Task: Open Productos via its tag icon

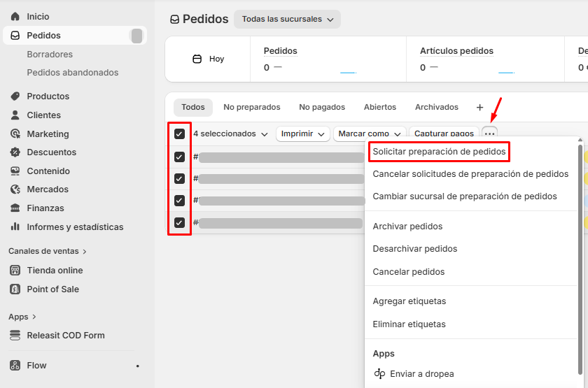Action: pos(15,96)
